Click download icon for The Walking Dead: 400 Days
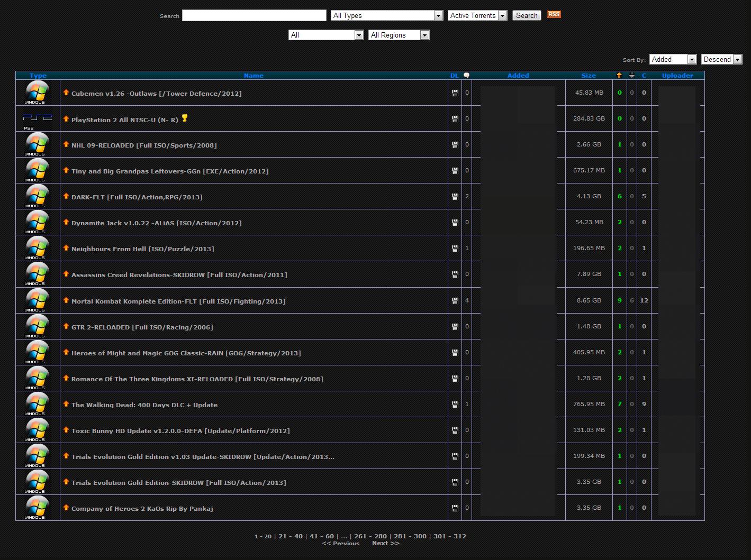751x560 pixels. (x=455, y=405)
